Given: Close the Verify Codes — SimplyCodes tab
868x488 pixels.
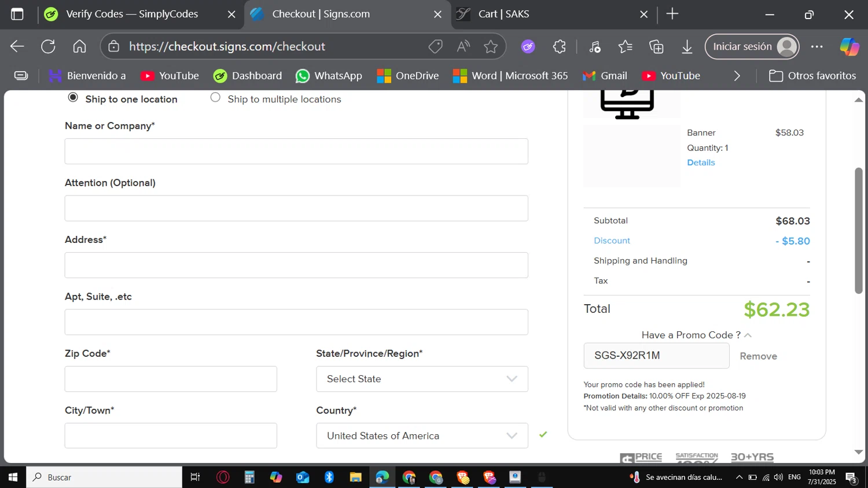Looking at the screenshot, I should pyautogui.click(x=231, y=14).
